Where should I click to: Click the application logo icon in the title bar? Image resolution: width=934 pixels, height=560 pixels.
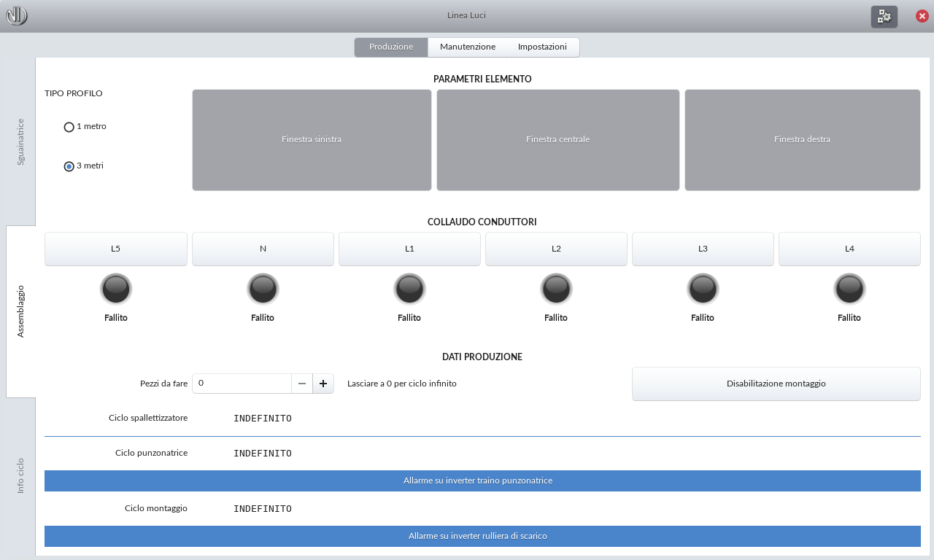[17, 15]
